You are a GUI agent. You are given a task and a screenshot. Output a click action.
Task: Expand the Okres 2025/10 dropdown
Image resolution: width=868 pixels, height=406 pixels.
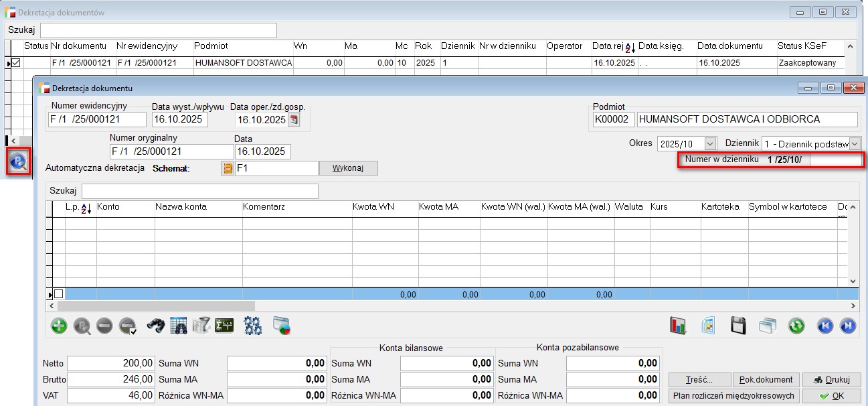pos(710,143)
